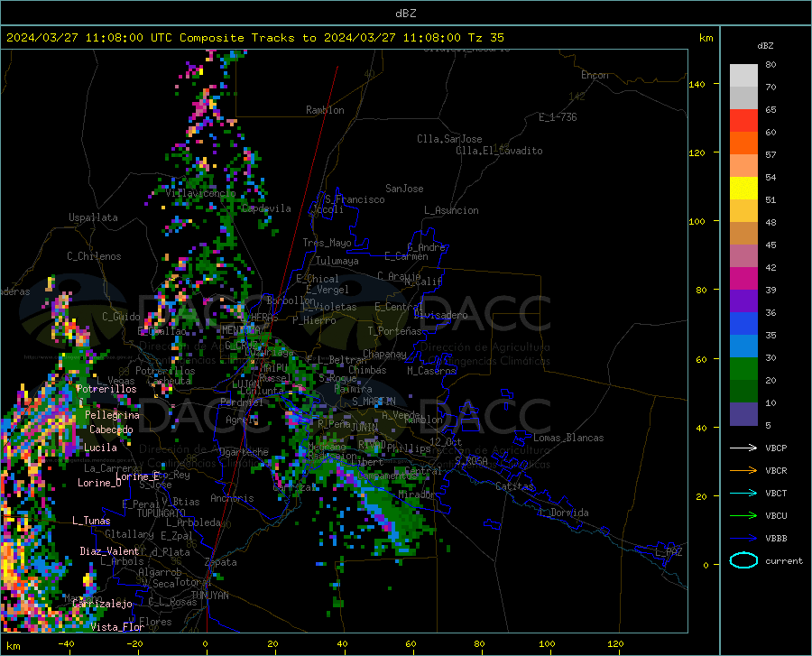
Task: Click the 'L_Tunas' place label
Action: click(x=91, y=521)
